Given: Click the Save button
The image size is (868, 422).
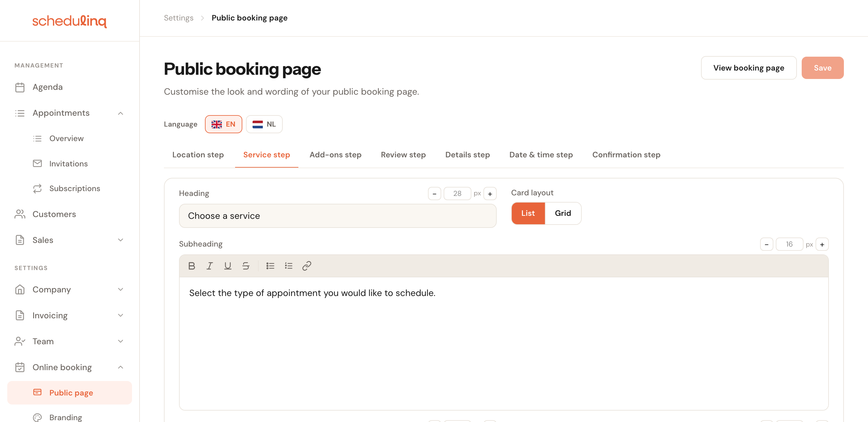Looking at the screenshot, I should tap(822, 68).
